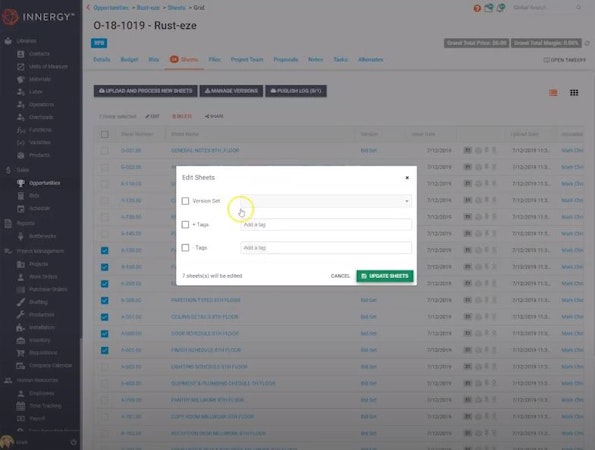Click the INNERGY logo icon
This screenshot has height=450, width=595.
pos(10,17)
